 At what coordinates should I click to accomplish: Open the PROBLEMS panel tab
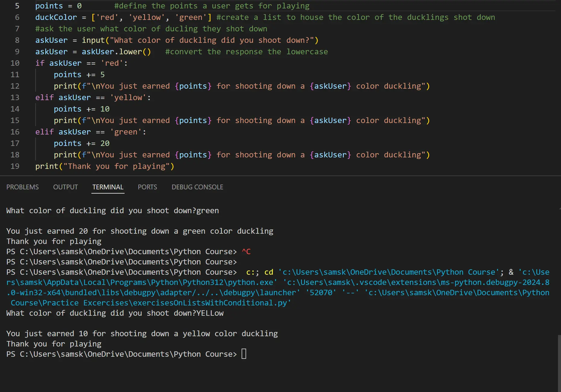pyautogui.click(x=23, y=187)
